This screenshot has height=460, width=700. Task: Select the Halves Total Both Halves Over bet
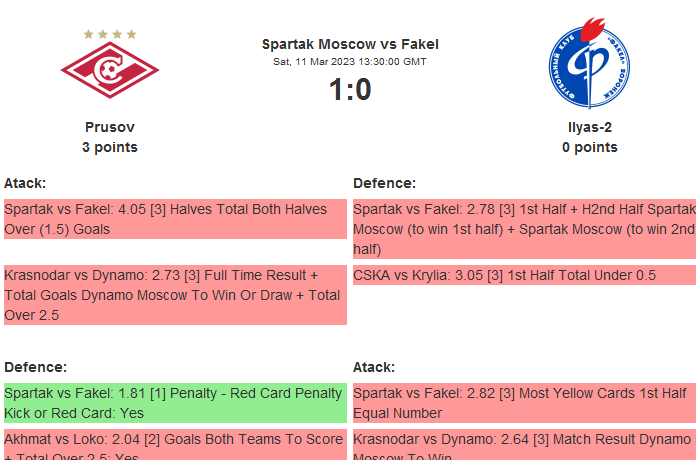[x=175, y=219]
